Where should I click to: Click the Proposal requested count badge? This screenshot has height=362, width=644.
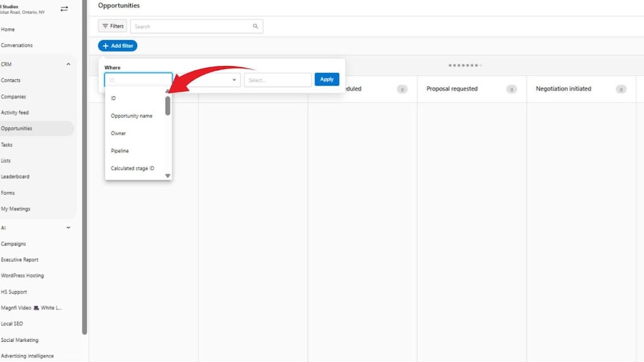click(x=511, y=89)
